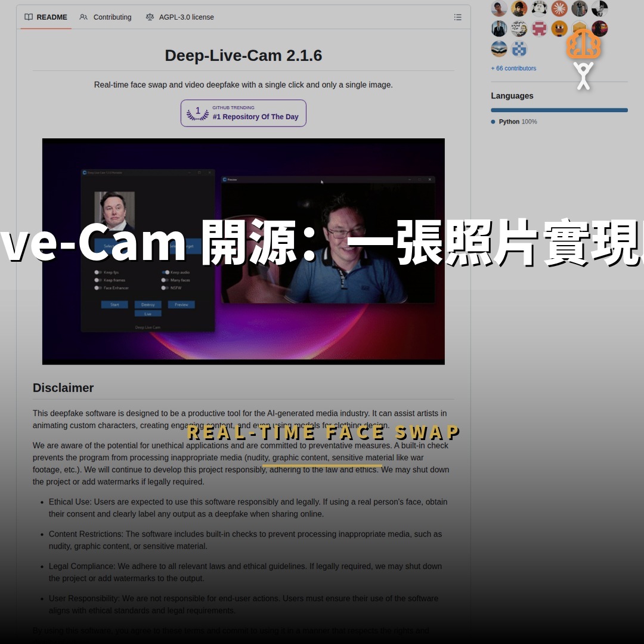This screenshot has height=644, width=644.
Task: Open the + 66 contributors link
Action: point(513,69)
